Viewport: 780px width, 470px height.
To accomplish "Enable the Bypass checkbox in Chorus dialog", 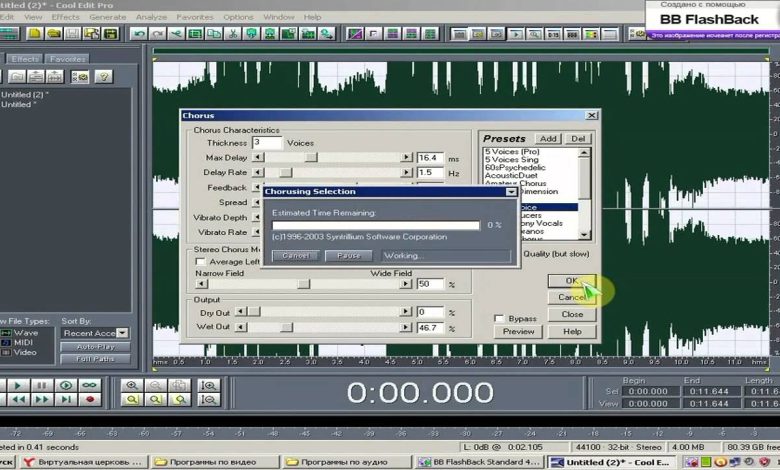I will (500, 318).
